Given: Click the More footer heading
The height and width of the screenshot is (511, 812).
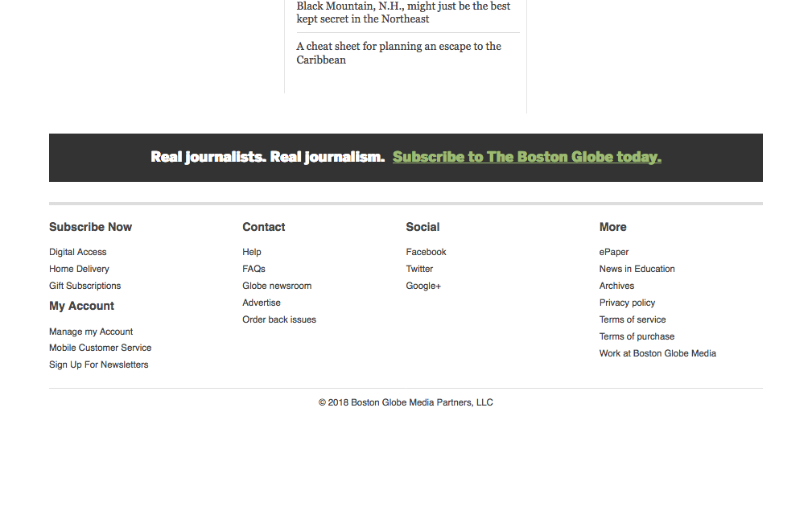Looking at the screenshot, I should coord(612,227).
